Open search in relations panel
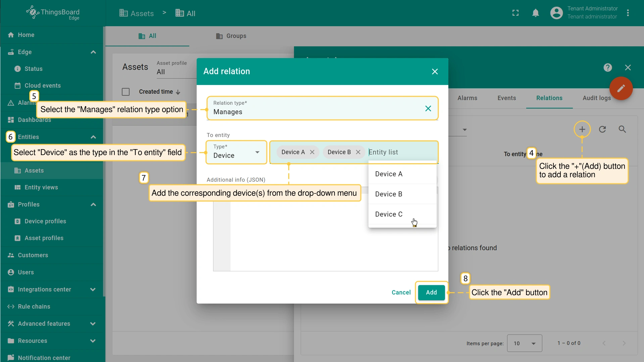Image resolution: width=644 pixels, height=362 pixels. tap(622, 129)
